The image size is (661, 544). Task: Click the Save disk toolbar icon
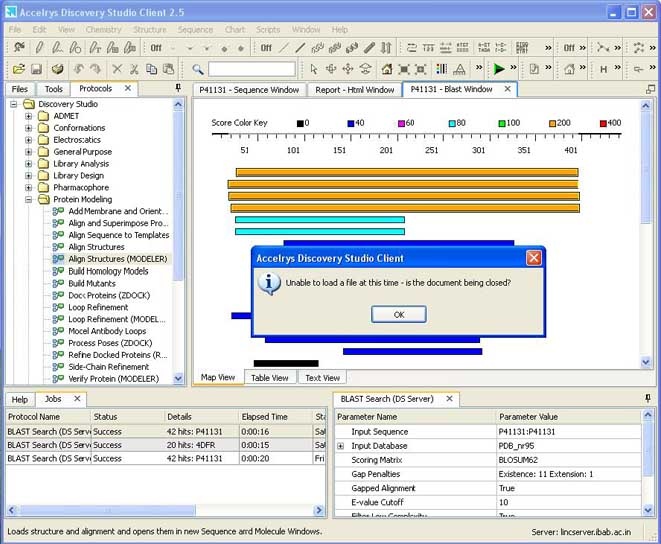[37, 69]
